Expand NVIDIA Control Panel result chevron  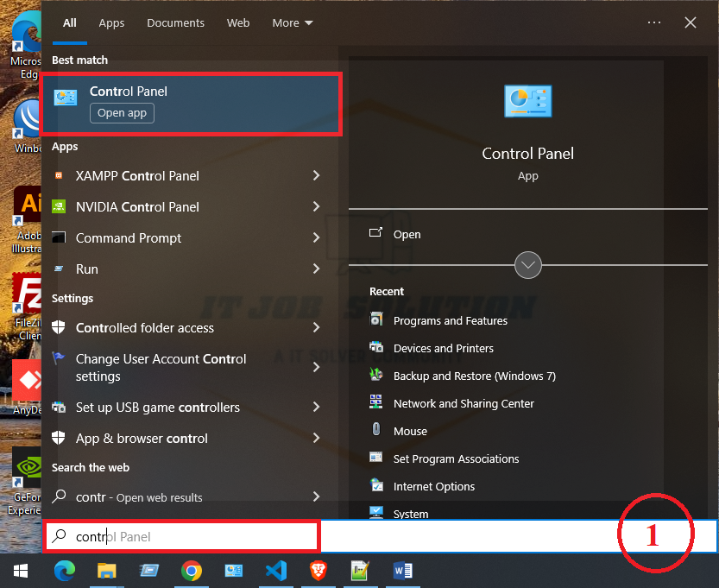coord(316,207)
